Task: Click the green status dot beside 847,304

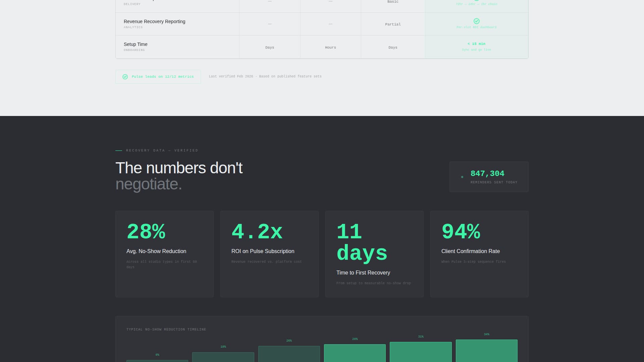Action: pyautogui.click(x=462, y=177)
